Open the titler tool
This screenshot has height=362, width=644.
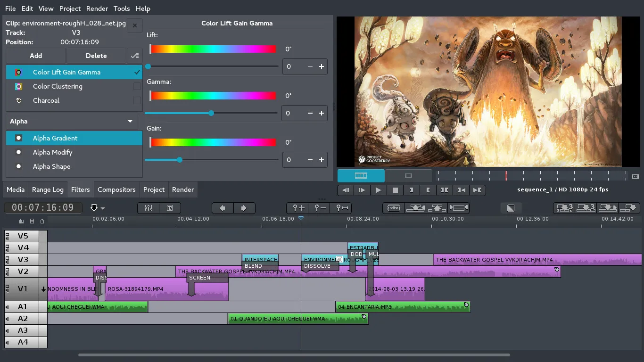[x=170, y=208]
